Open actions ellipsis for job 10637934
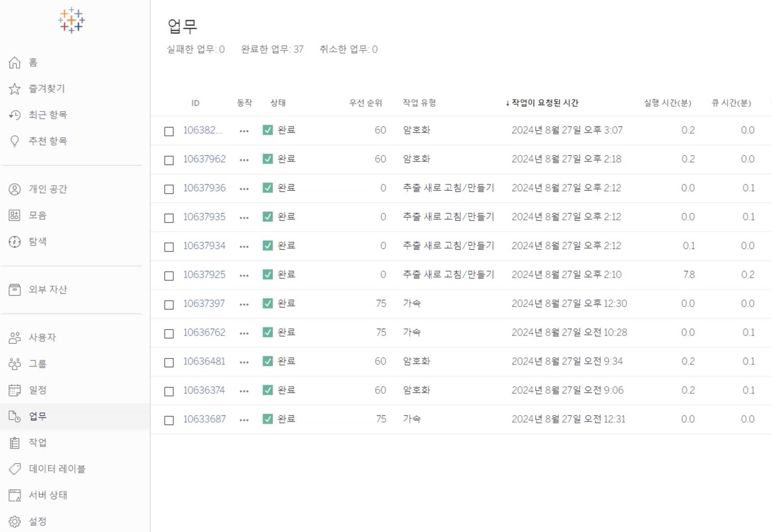The image size is (772, 532). (x=244, y=247)
